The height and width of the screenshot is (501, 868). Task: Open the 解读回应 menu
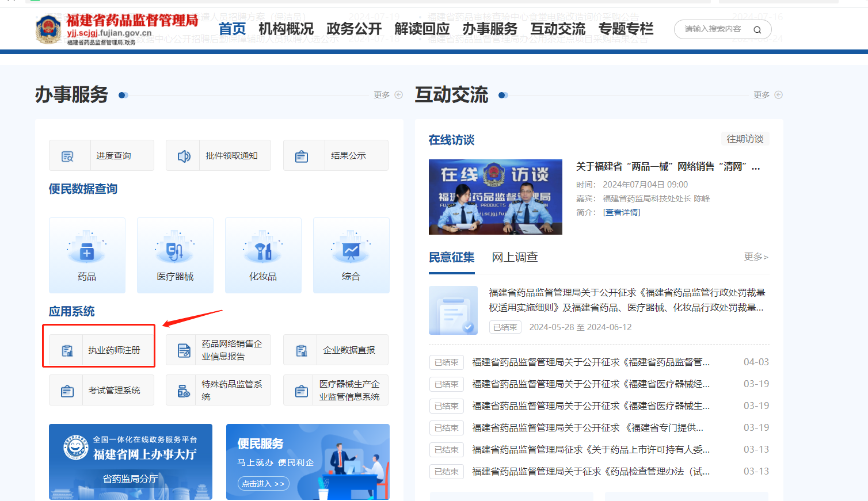(x=422, y=29)
